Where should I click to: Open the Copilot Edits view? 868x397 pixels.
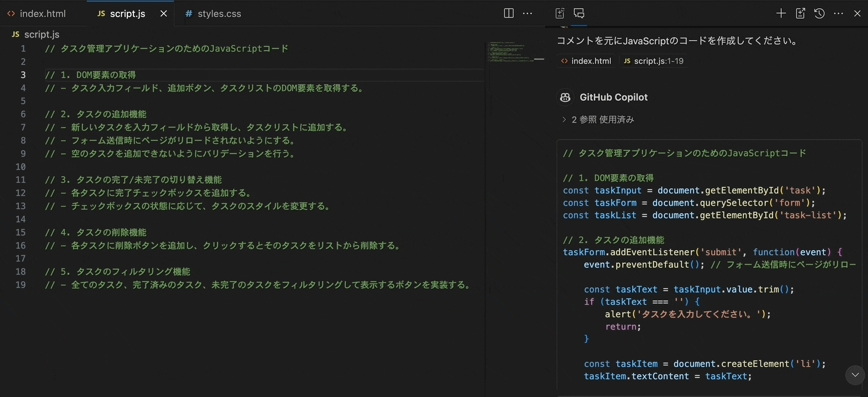click(560, 14)
